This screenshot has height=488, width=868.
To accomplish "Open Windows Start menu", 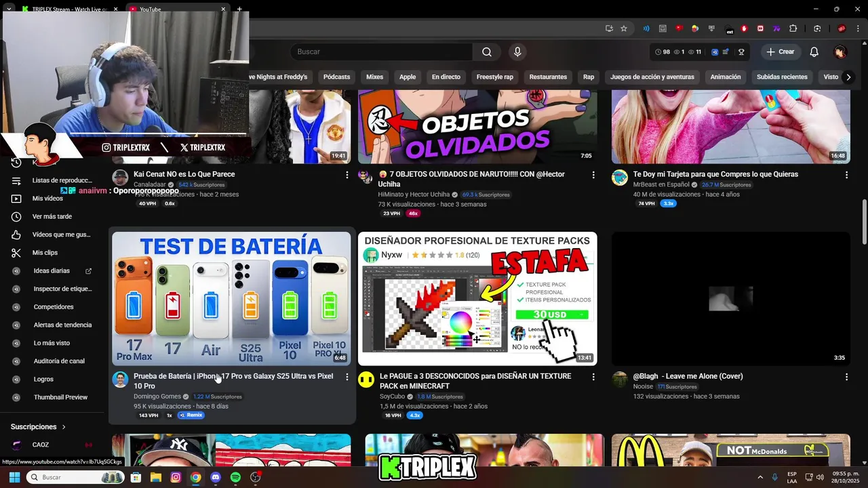I will (14, 477).
